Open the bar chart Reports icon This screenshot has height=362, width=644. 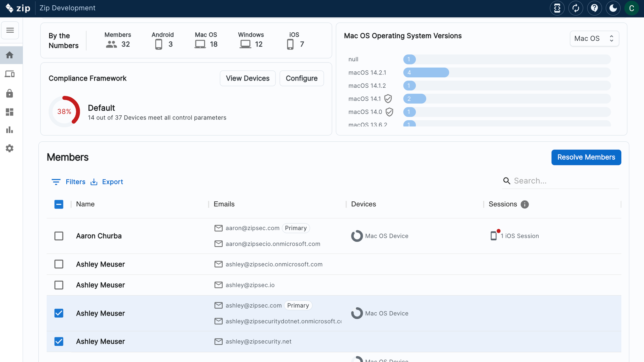tap(10, 130)
